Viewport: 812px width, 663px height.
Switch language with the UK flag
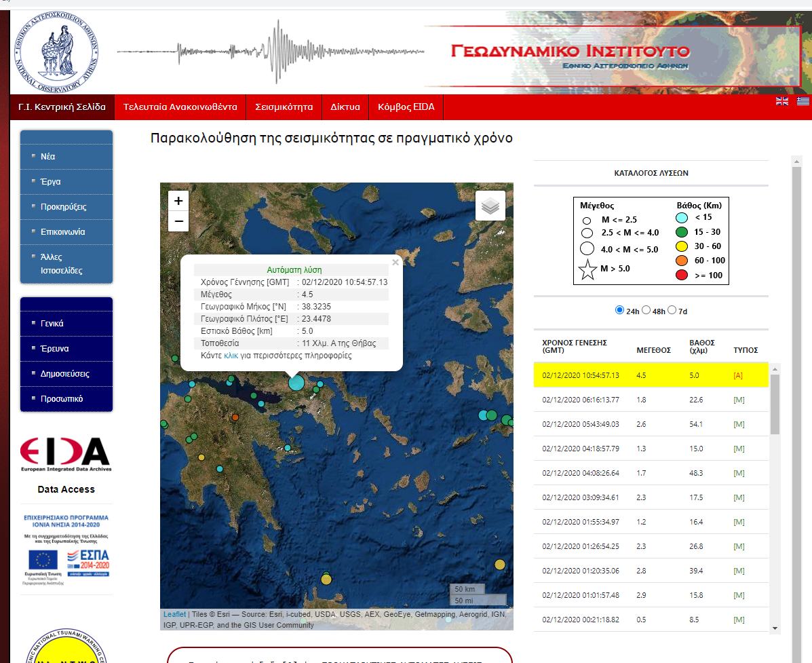(782, 101)
